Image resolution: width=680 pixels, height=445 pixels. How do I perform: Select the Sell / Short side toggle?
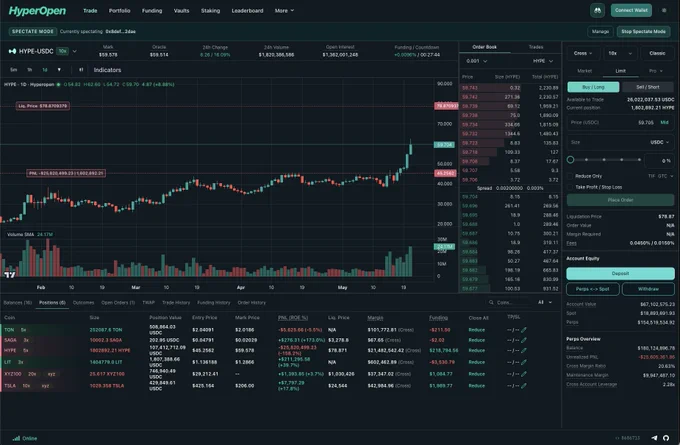pyautogui.click(x=647, y=87)
